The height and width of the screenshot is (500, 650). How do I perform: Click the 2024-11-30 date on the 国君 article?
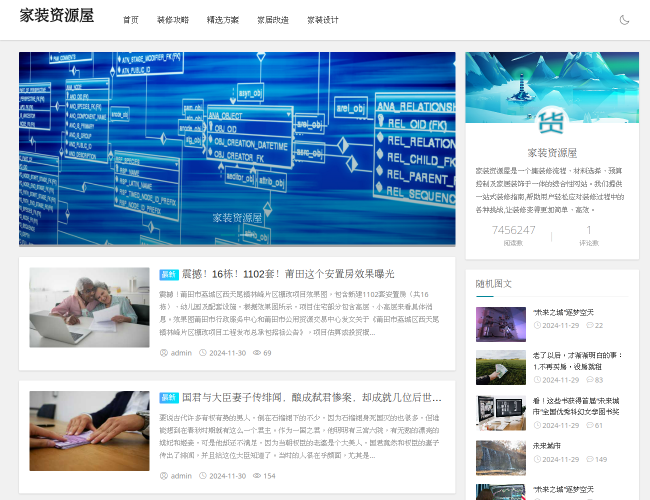pyautogui.click(x=228, y=476)
